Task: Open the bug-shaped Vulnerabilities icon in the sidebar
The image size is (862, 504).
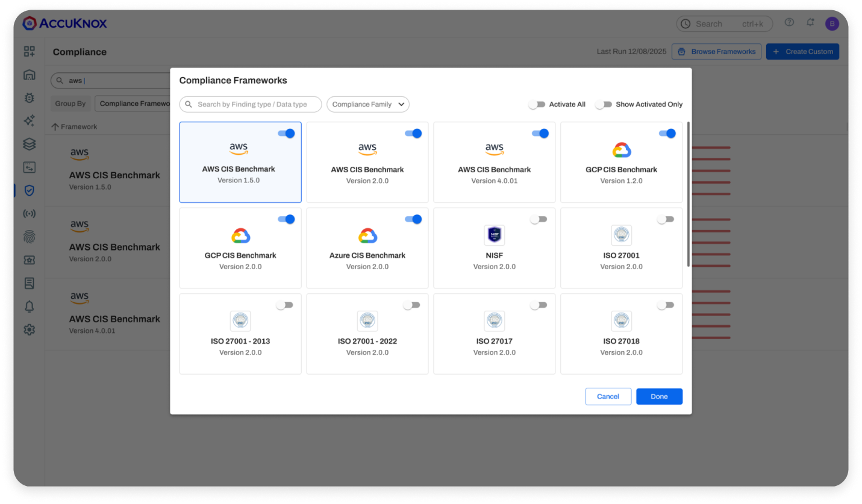Action: (28, 98)
